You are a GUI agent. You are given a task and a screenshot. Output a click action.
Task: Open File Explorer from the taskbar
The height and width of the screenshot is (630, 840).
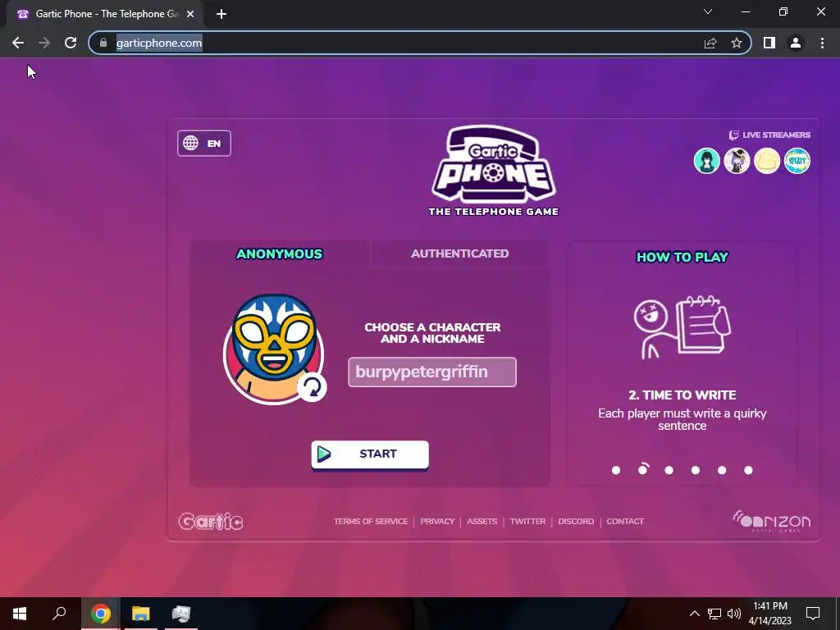coord(141,614)
